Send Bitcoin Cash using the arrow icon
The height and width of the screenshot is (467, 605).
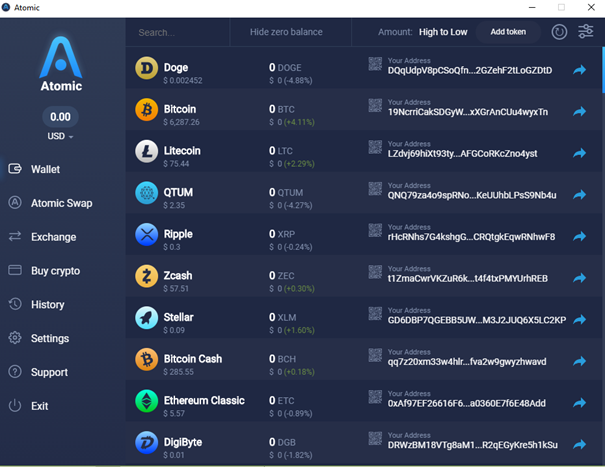pyautogui.click(x=580, y=362)
